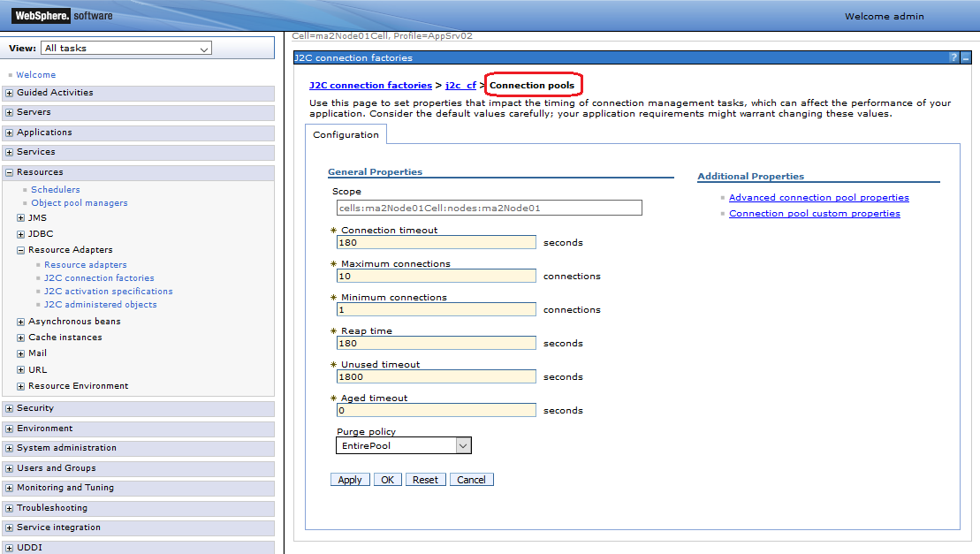Open Advanced connection pool properties link
980x554 pixels.
pyautogui.click(x=818, y=198)
